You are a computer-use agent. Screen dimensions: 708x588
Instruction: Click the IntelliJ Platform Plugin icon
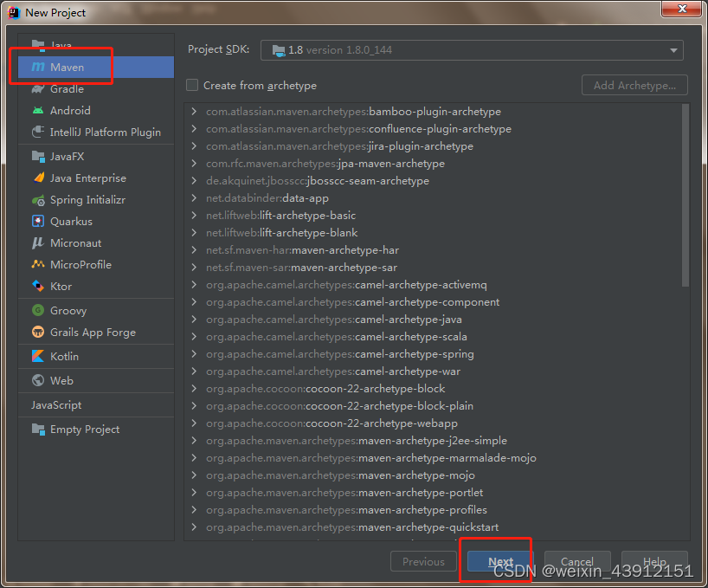pos(38,132)
